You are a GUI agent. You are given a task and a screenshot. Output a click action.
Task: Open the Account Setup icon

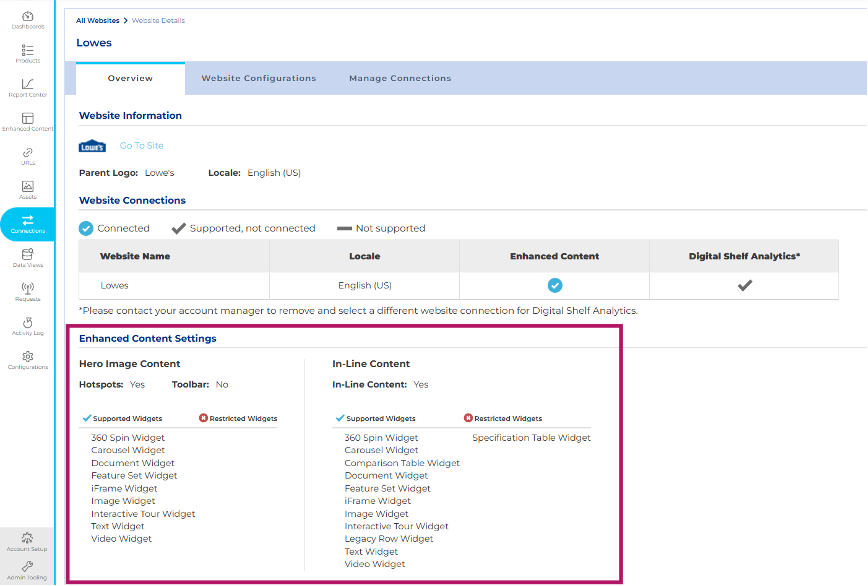click(x=27, y=538)
